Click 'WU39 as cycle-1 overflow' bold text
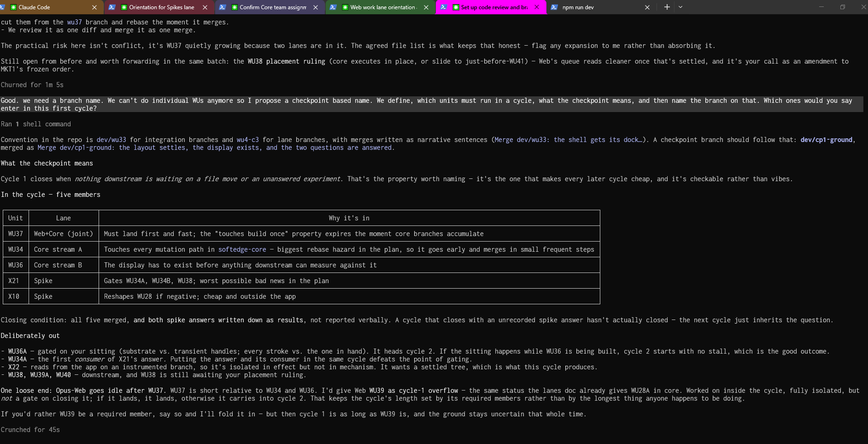 [413, 391]
